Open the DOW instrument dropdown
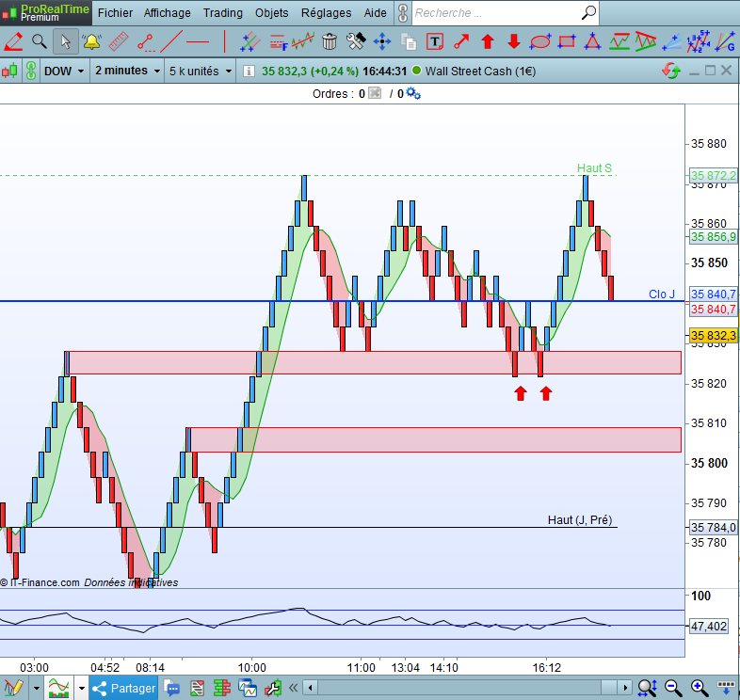The image size is (740, 700). [65, 72]
